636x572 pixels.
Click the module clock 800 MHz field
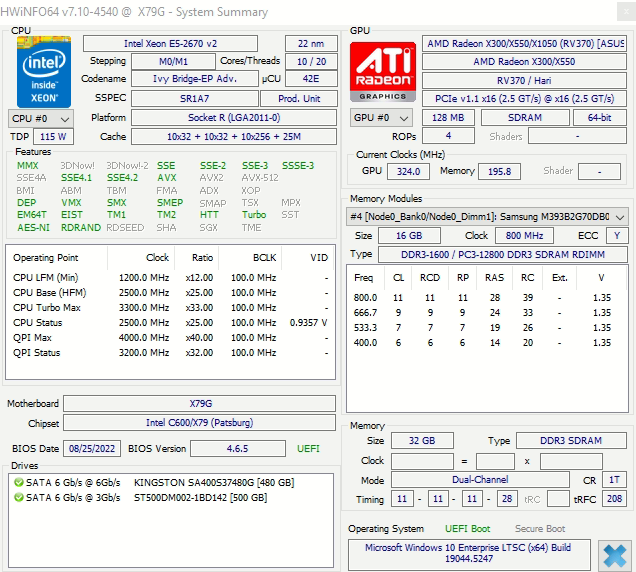[x=524, y=236]
